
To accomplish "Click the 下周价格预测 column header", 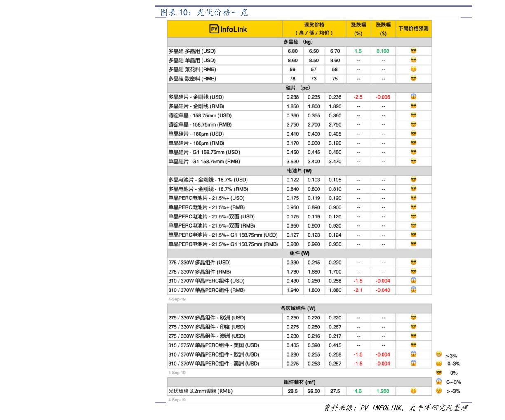I will [413, 28].
